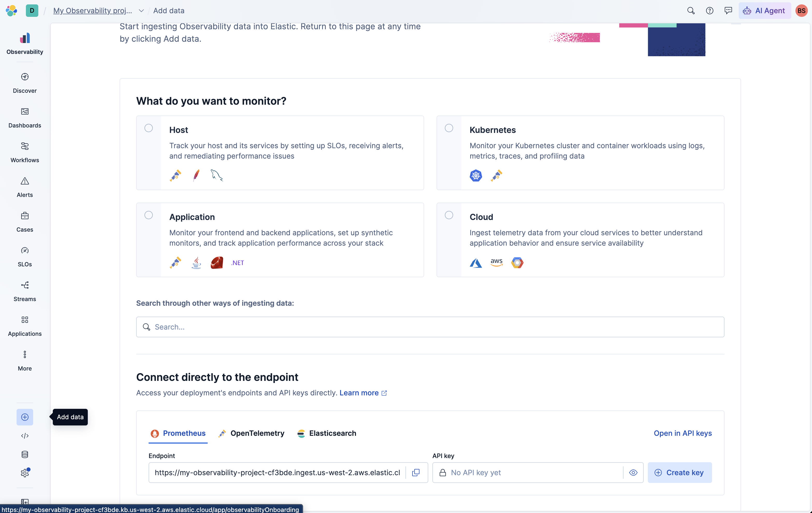This screenshot has width=812, height=513.
Task: Click the MySQL dolphin logo in Host card
Action: [x=217, y=175]
